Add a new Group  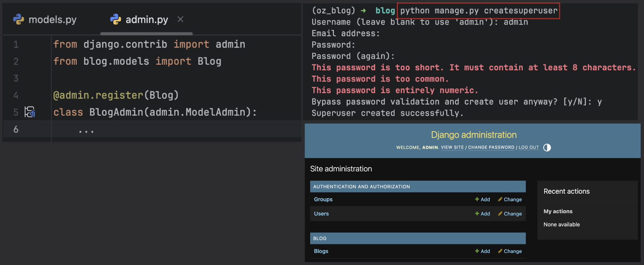click(x=482, y=199)
